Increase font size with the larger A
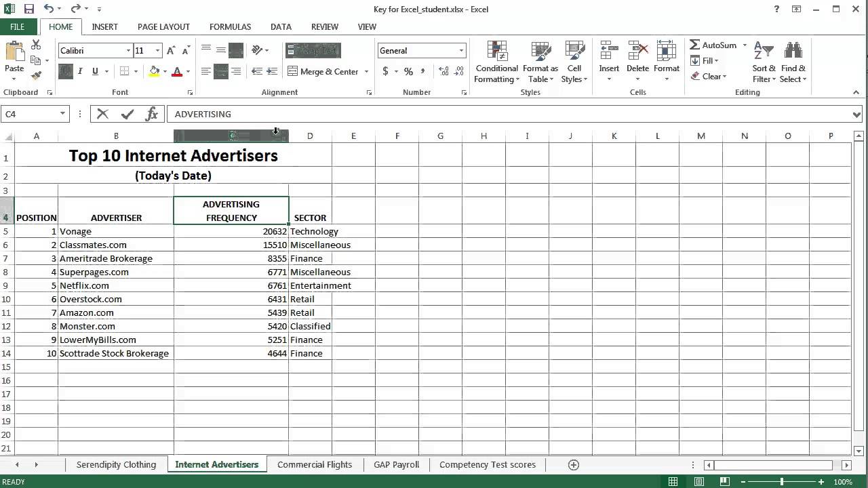 point(171,51)
